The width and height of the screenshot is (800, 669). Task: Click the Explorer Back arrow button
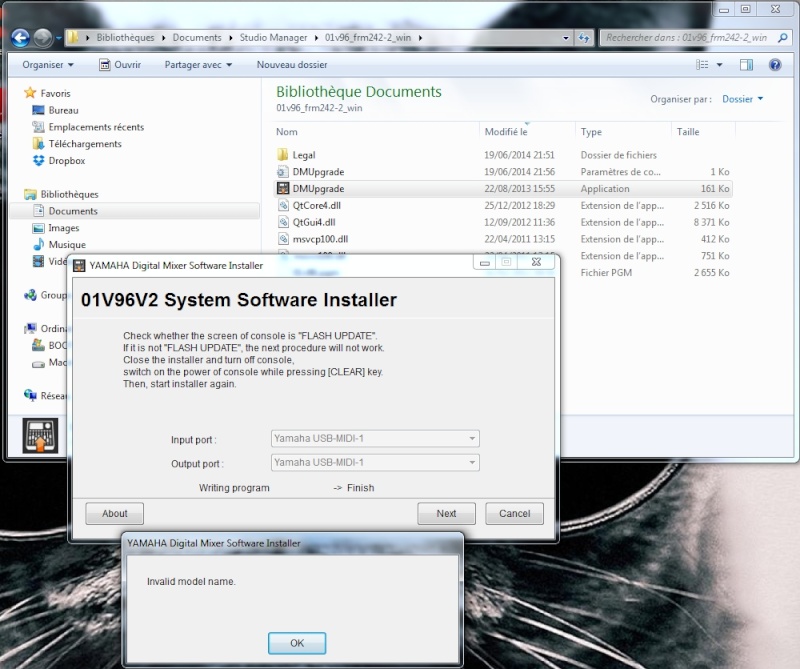coord(20,38)
